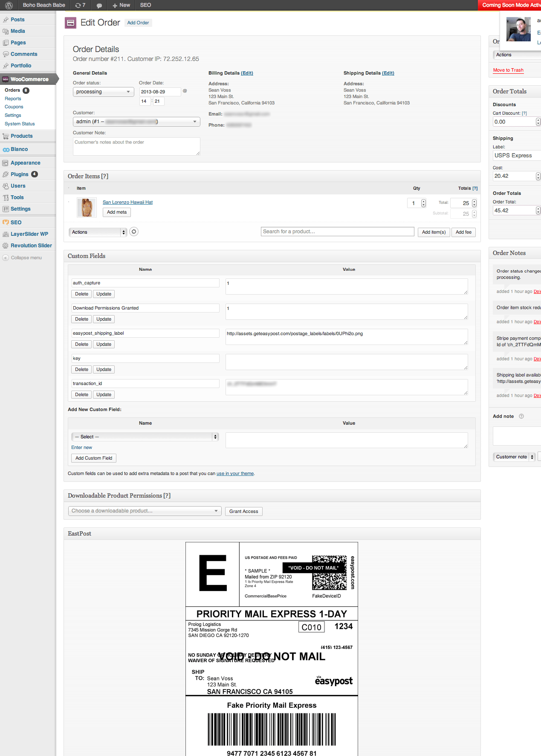Image resolution: width=541 pixels, height=756 pixels.
Task: Move the order to Trash
Action: tap(508, 70)
